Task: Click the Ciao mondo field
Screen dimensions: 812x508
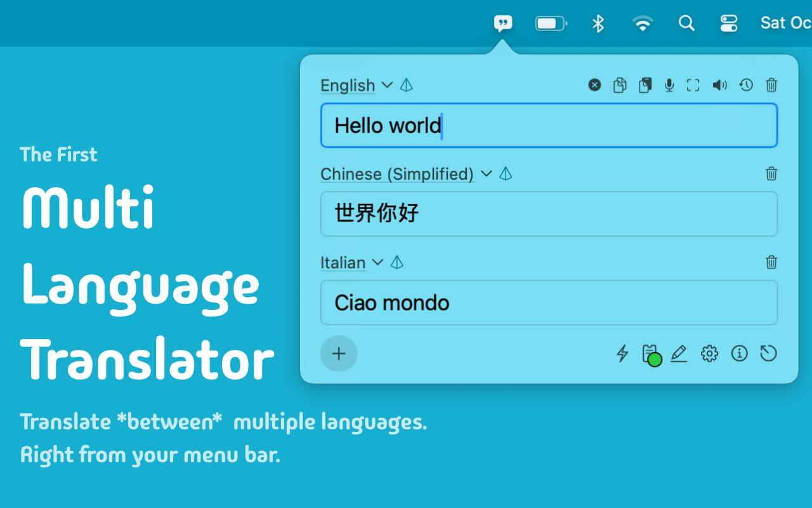Action: pos(549,303)
